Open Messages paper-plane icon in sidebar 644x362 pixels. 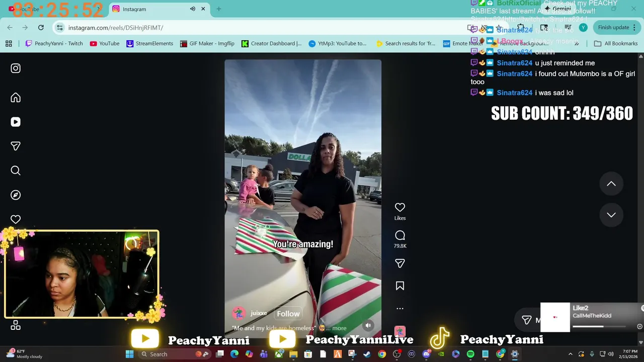coord(16,146)
